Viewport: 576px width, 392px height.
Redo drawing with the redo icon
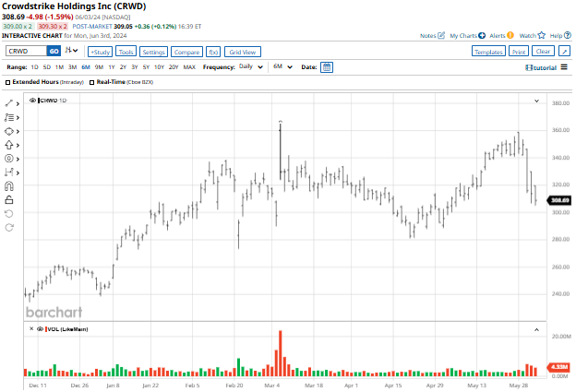coord(9,228)
